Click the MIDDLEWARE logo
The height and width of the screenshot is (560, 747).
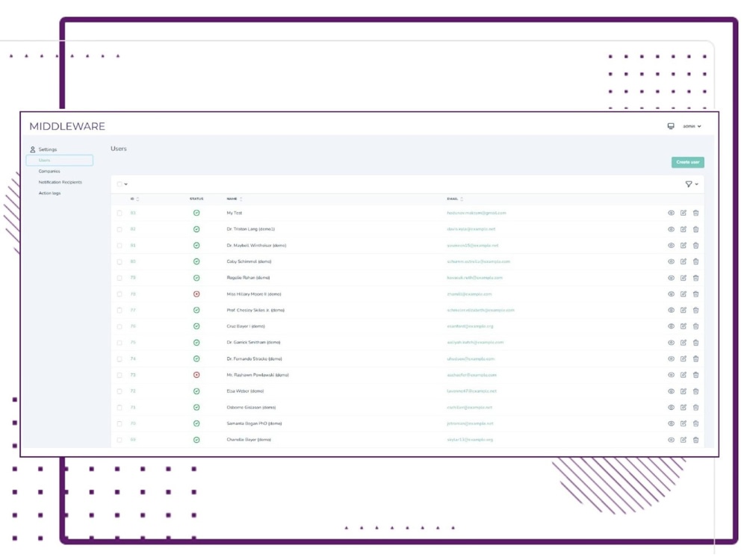(67, 126)
